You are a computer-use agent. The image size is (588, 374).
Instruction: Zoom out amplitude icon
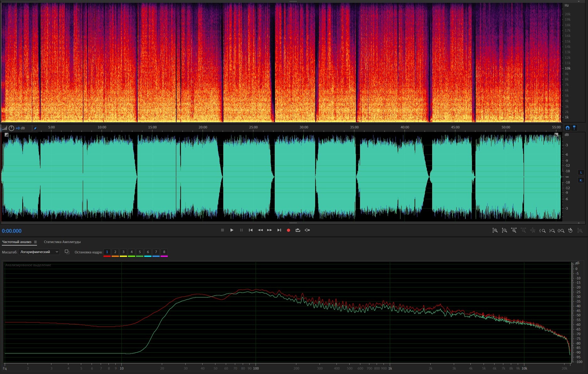click(x=504, y=231)
